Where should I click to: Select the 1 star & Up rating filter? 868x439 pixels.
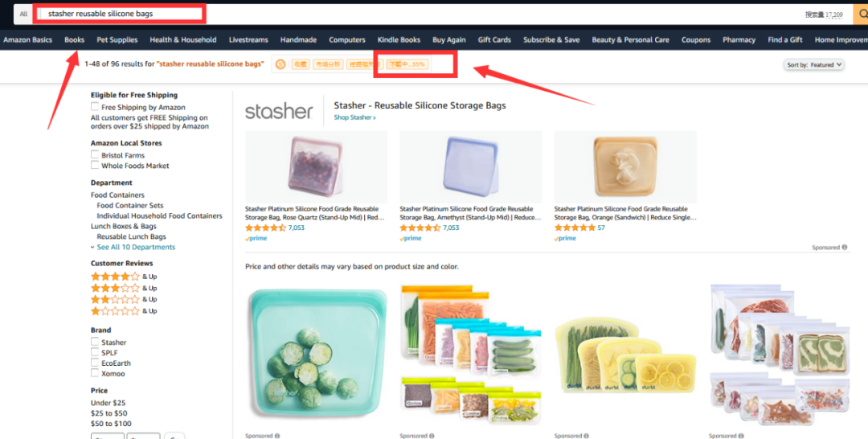click(x=124, y=311)
